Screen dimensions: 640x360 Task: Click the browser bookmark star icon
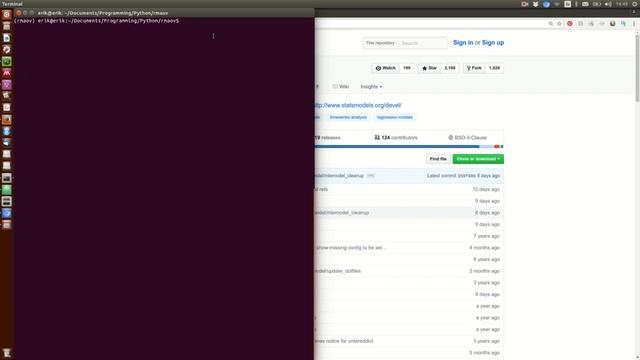[x=559, y=24]
